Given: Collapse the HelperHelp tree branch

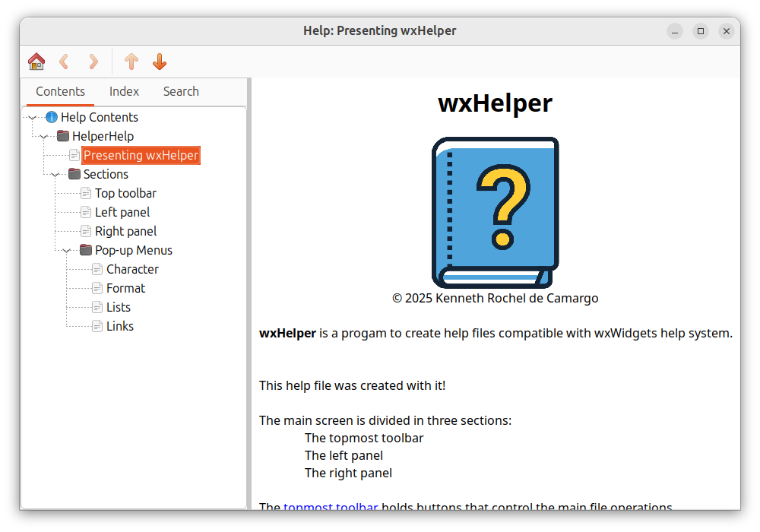Looking at the screenshot, I should click(x=43, y=137).
